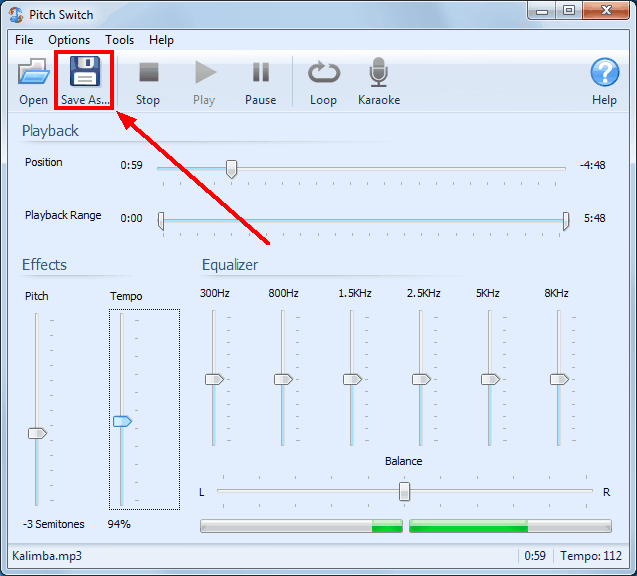This screenshot has width=637, height=576.
Task: Click the Effects section heading
Action: click(x=44, y=265)
